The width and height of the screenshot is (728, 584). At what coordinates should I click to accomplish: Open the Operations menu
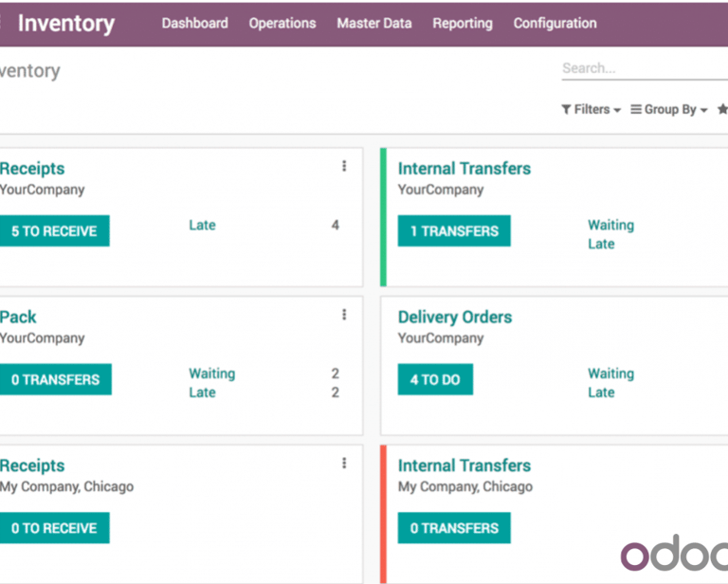pos(282,23)
